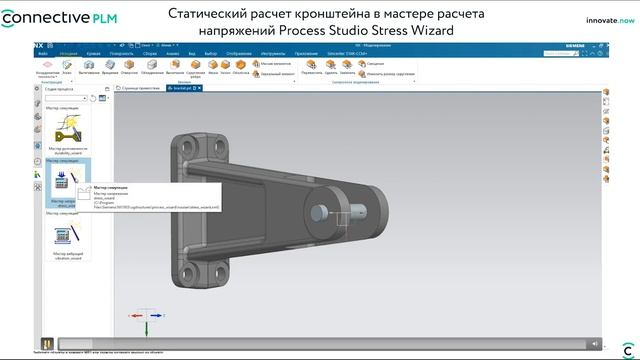Viewport: 640px width, 360px height.
Task: Click the top icon in right border toolbar
Action: click(606, 92)
